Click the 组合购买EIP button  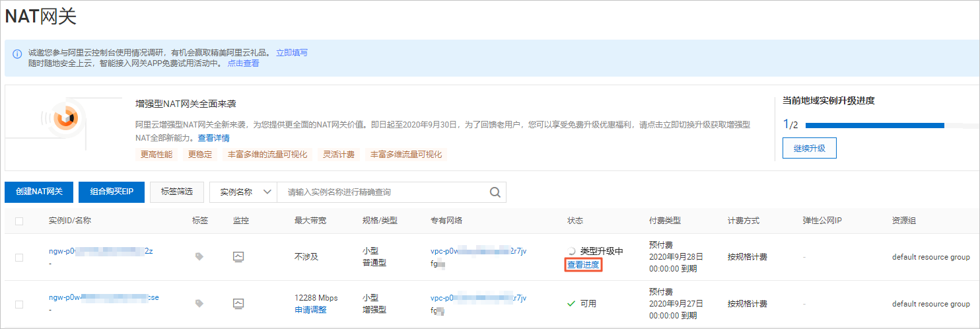pos(112,192)
